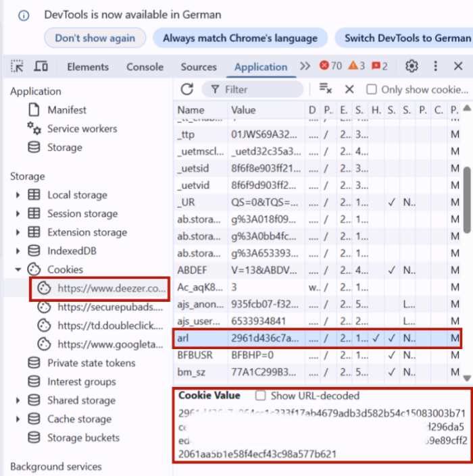Select the _uetsid cookie row
473x476 pixels.
tap(317, 169)
